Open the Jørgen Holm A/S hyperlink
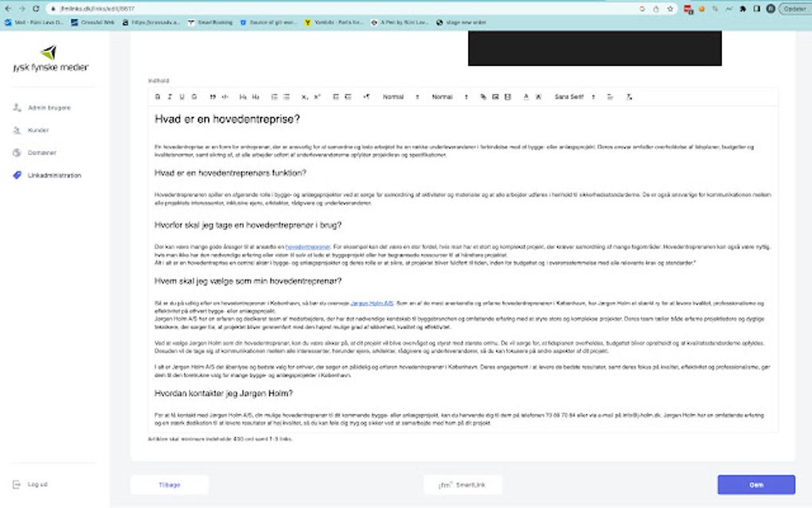812x508 pixels. [373, 302]
